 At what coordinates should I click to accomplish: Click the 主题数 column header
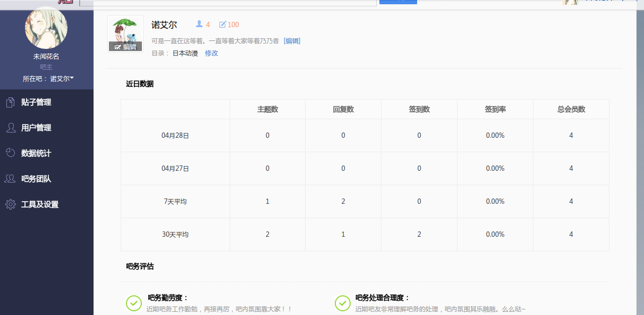pyautogui.click(x=268, y=109)
